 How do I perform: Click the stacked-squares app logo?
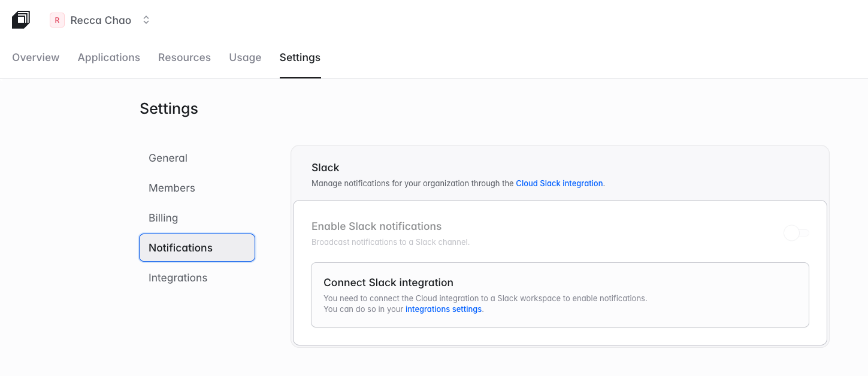pos(21,20)
